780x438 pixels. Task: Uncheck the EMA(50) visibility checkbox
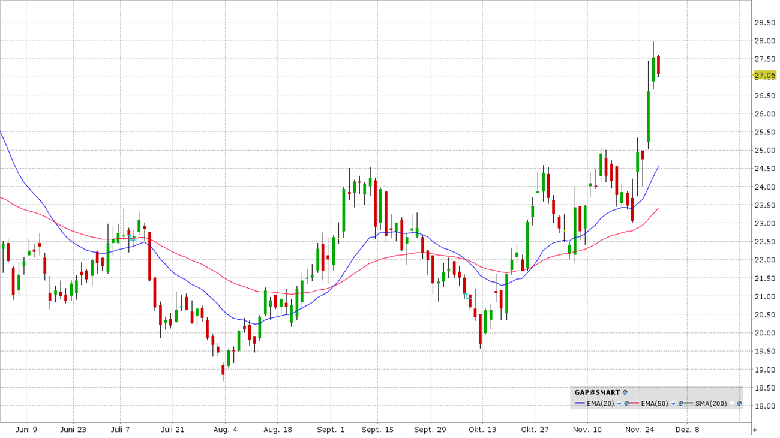[x=673, y=404]
